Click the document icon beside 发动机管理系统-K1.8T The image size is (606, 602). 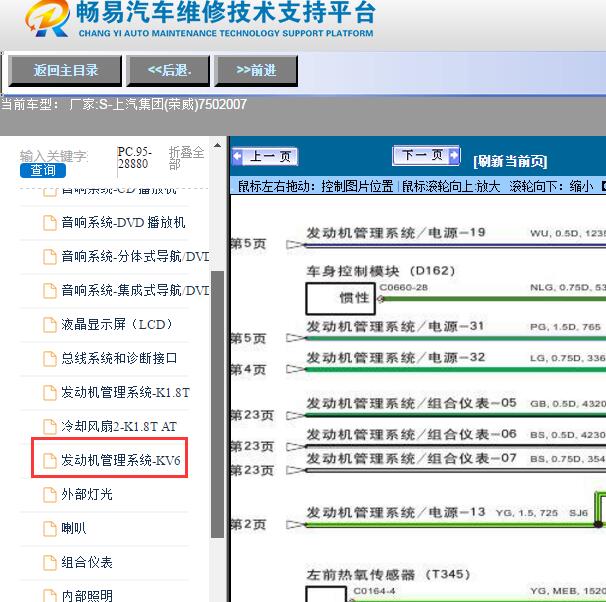point(49,393)
